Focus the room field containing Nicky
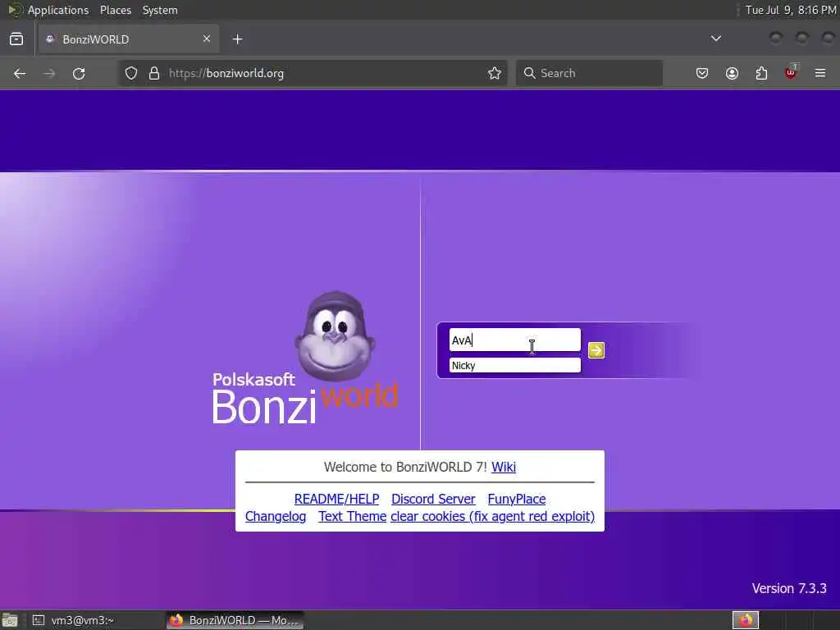Image resolution: width=840 pixels, height=630 pixels. click(x=515, y=365)
